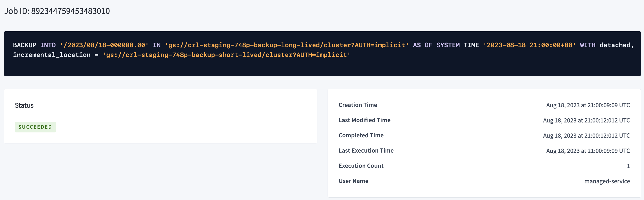Click the managed-service user name value
The image size is (644, 200).
point(607,181)
